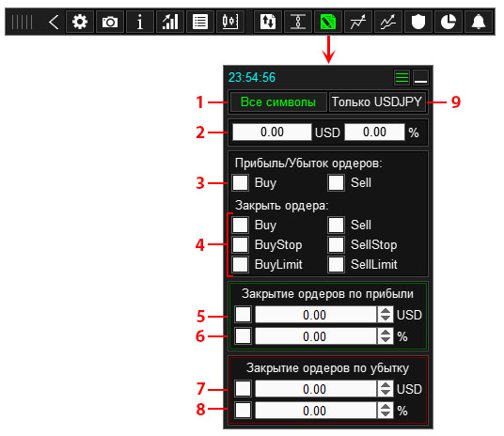
Task: Check Buy under Прибыль/Убыток ордеров
Action: (241, 183)
